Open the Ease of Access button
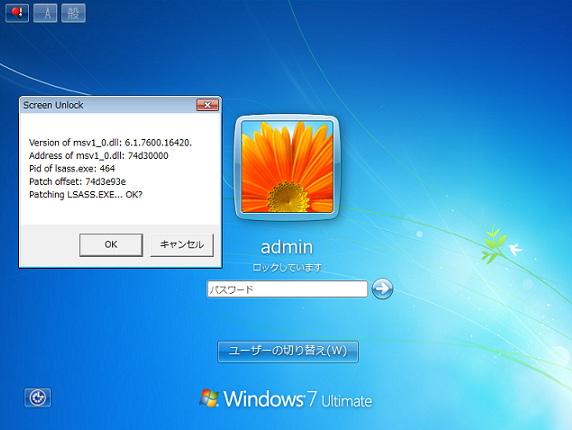The width and height of the screenshot is (572, 430). [38, 397]
